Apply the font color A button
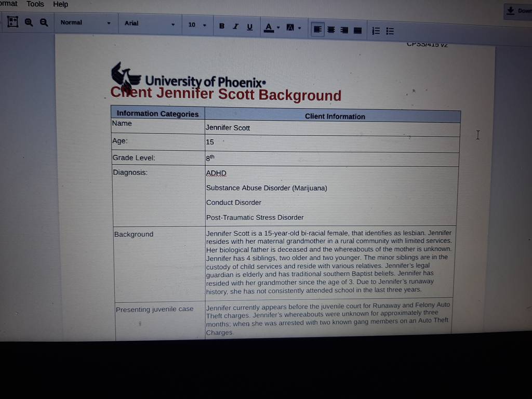Viewport: 532px width, 399px height. (x=269, y=28)
